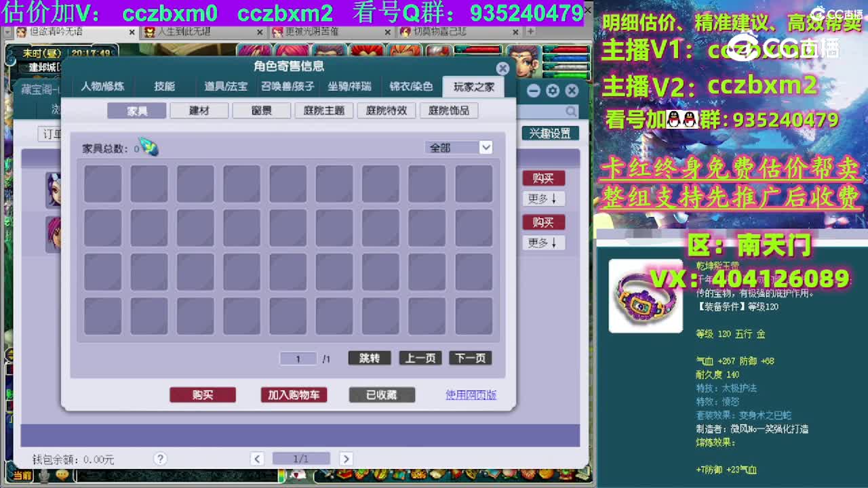
Task: Click the help question mark icon
Action: [160, 459]
